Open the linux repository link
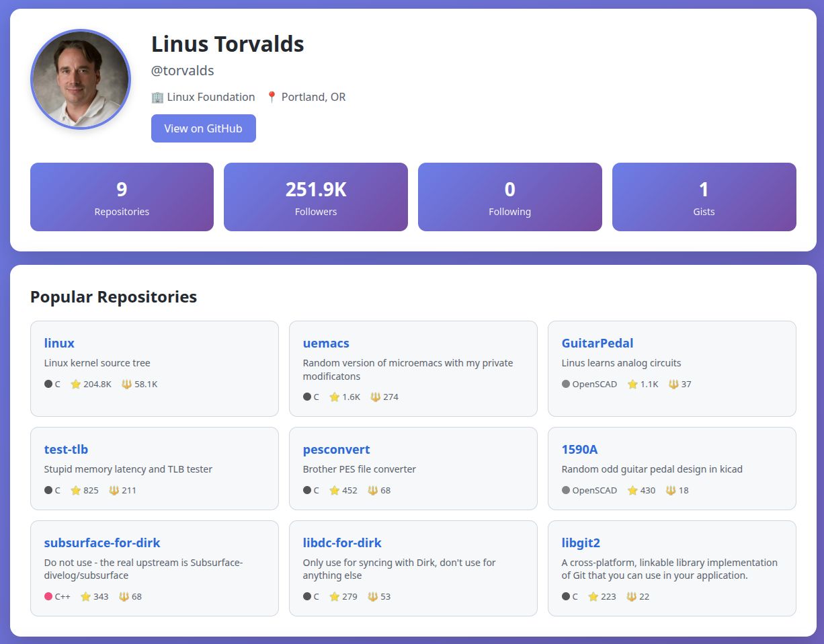This screenshot has width=824, height=644. click(59, 344)
